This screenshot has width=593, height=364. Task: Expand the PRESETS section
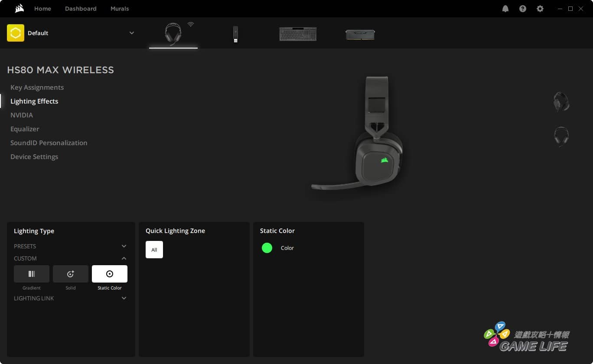click(x=124, y=246)
